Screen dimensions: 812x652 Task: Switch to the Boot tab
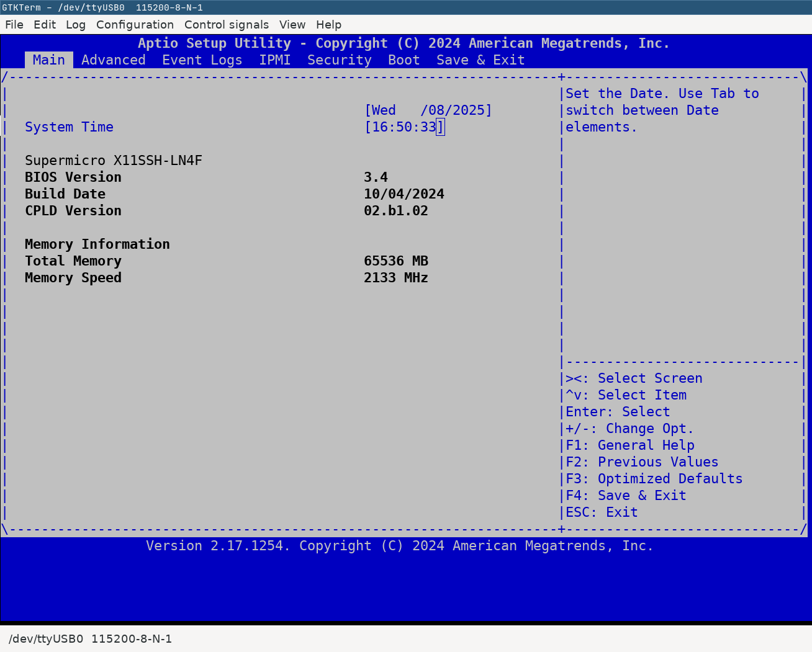(404, 60)
